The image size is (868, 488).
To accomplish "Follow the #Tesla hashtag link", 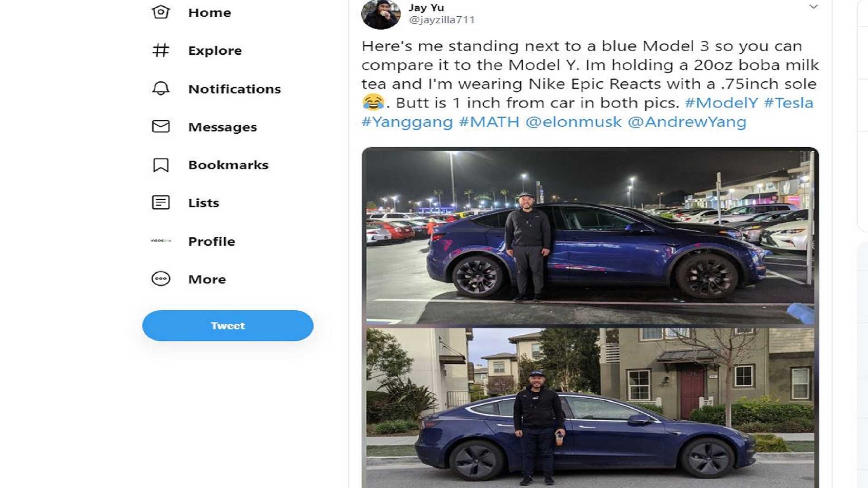I will click(x=788, y=103).
